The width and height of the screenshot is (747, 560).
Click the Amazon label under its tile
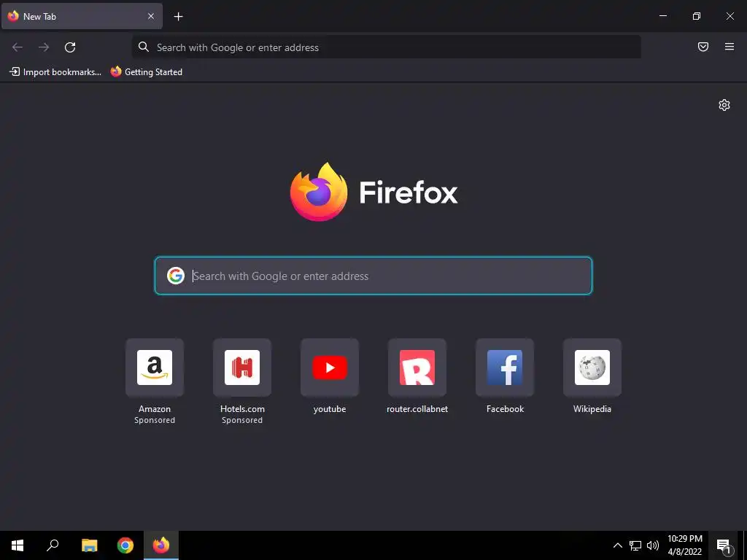[155, 409]
